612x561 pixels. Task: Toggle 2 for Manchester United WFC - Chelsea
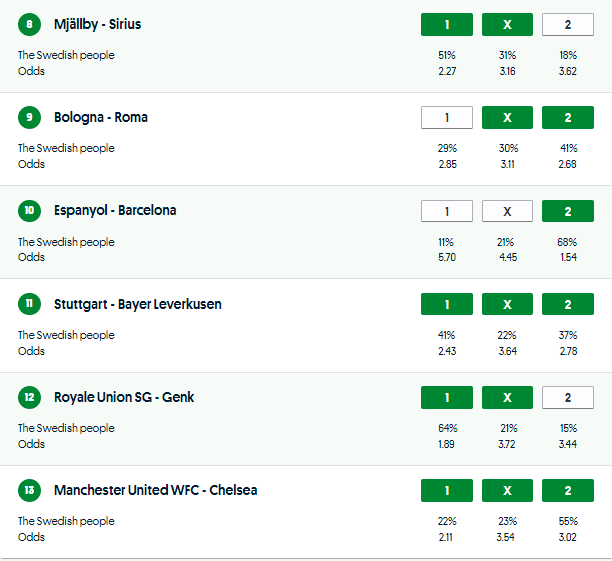tap(567, 491)
